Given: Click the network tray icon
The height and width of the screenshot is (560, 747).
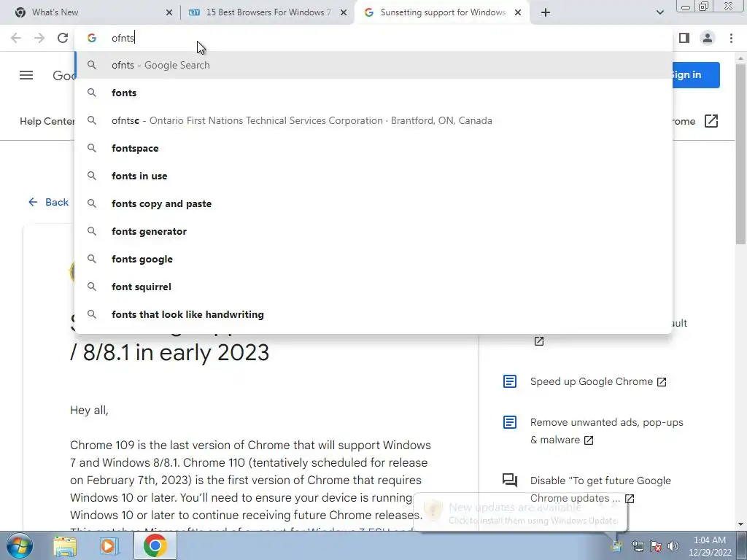Looking at the screenshot, I should (638, 546).
